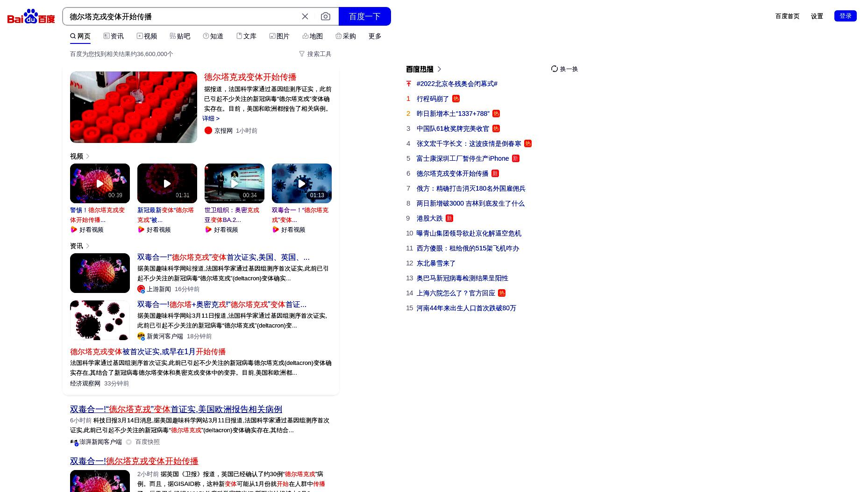Image resolution: width=868 pixels, height=492 pixels.
Task: Refresh hot list with 换一换 icon
Action: click(555, 69)
